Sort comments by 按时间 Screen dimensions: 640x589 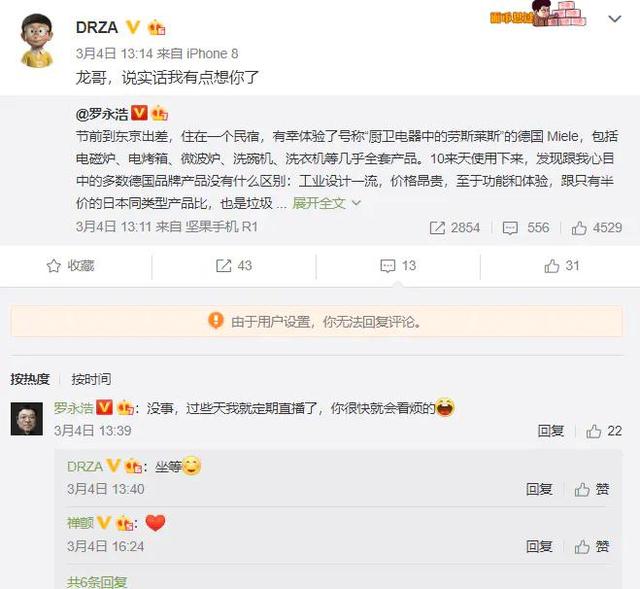click(x=91, y=379)
